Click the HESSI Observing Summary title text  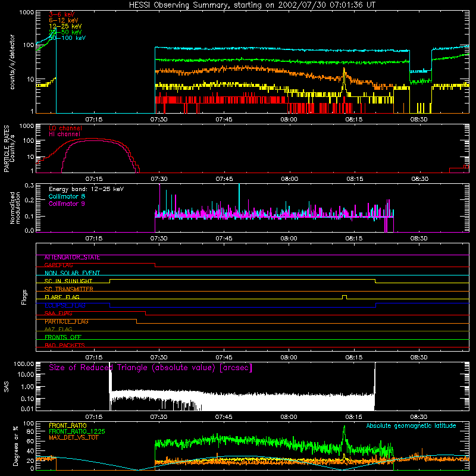[x=252, y=5]
